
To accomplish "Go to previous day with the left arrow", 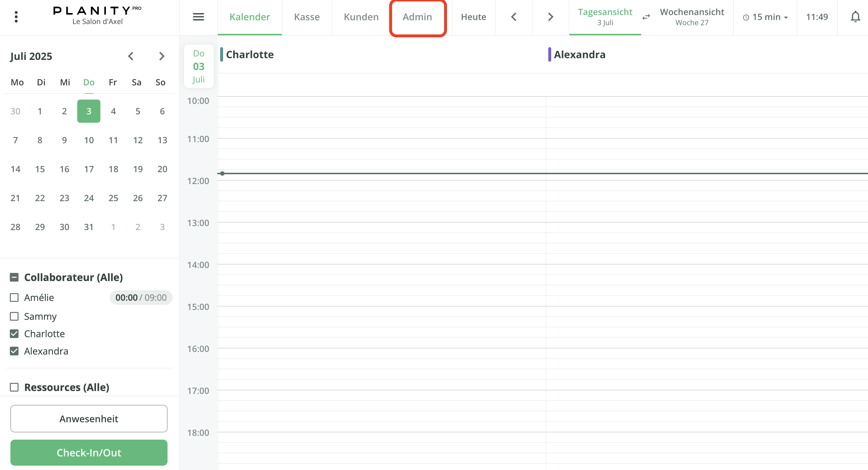I will pyautogui.click(x=514, y=16).
